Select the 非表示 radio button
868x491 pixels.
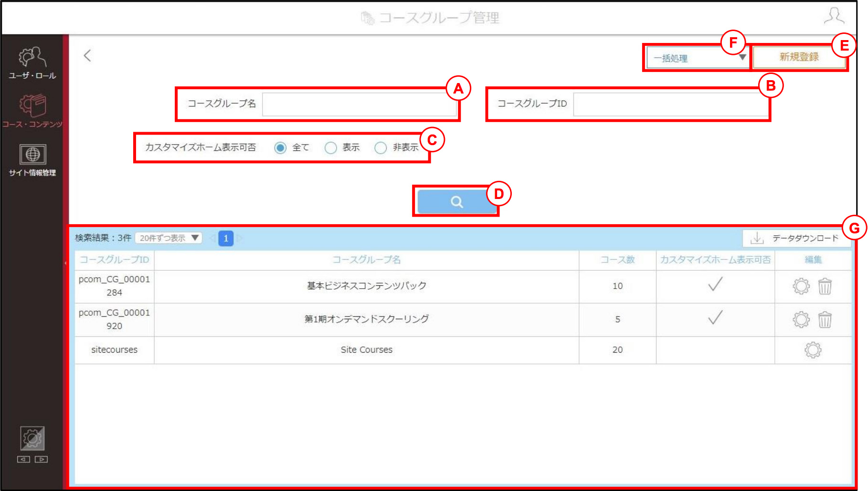coord(381,148)
